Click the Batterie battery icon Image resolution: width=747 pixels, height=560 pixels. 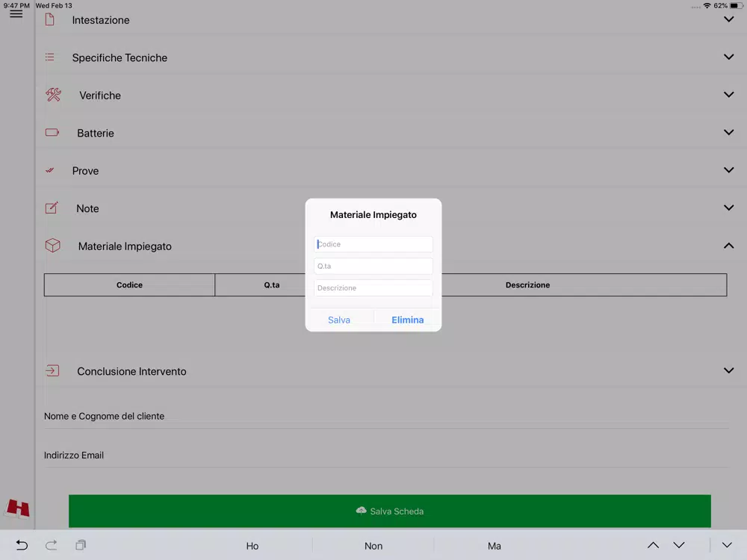click(52, 132)
